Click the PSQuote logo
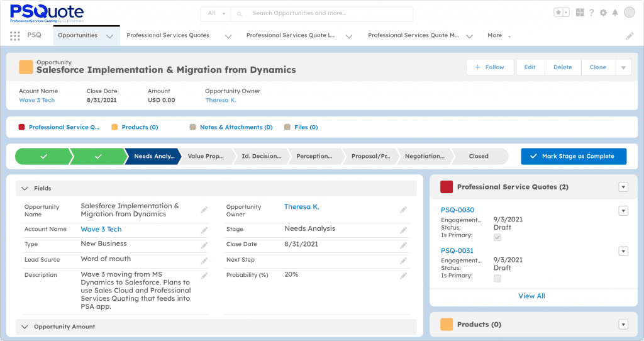The width and height of the screenshot is (644, 341). [x=47, y=13]
